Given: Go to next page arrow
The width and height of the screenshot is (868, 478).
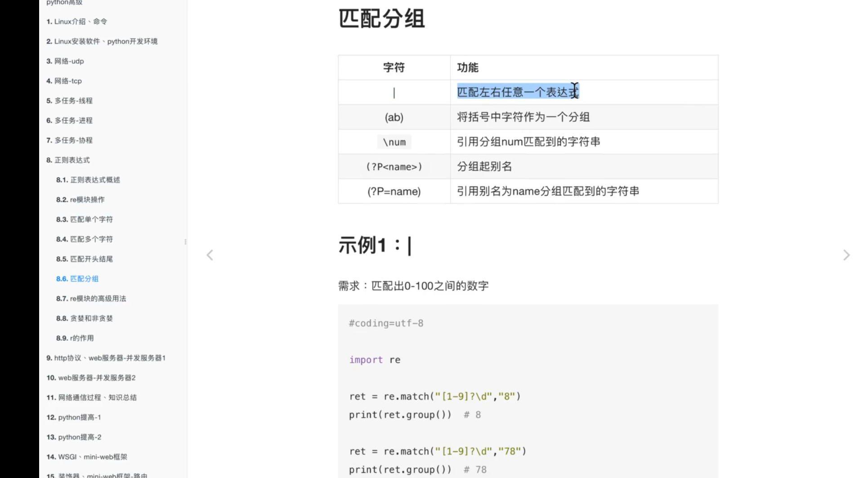Looking at the screenshot, I should (846, 255).
